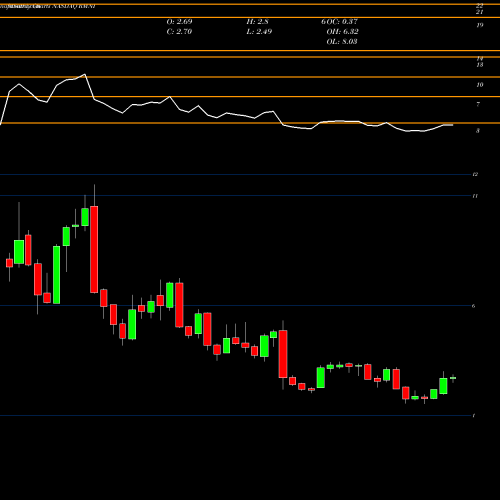Image resolution: width=500 pixels, height=500 pixels.
Task: Click the OC: 0.37 reading
Action: 342,22
